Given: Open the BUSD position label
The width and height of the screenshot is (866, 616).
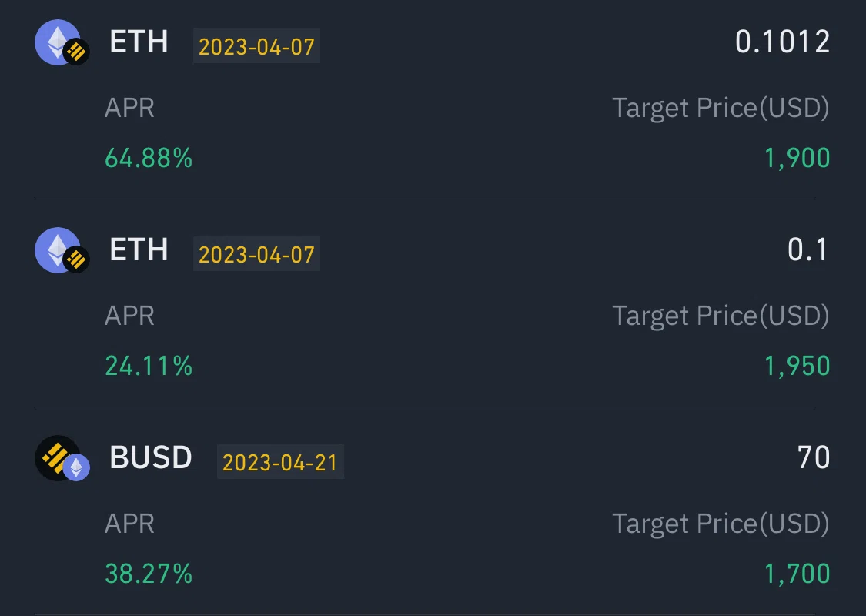Looking at the screenshot, I should click(x=151, y=457).
